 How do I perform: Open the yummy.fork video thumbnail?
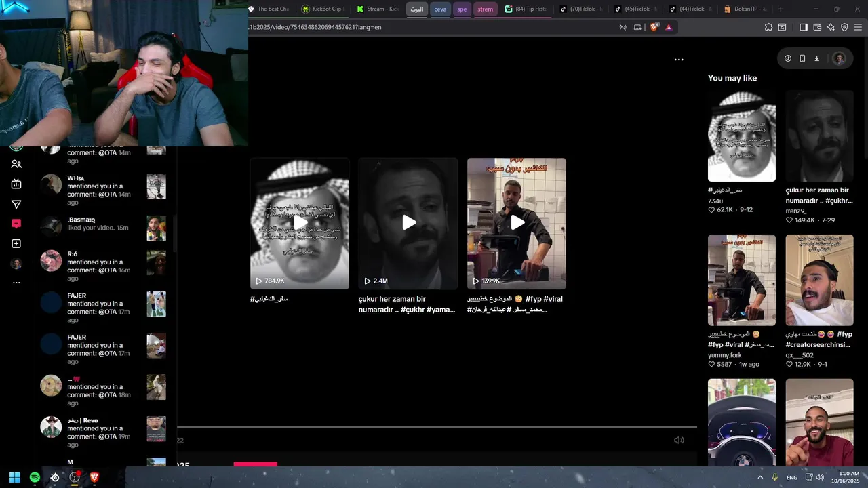[x=742, y=280]
